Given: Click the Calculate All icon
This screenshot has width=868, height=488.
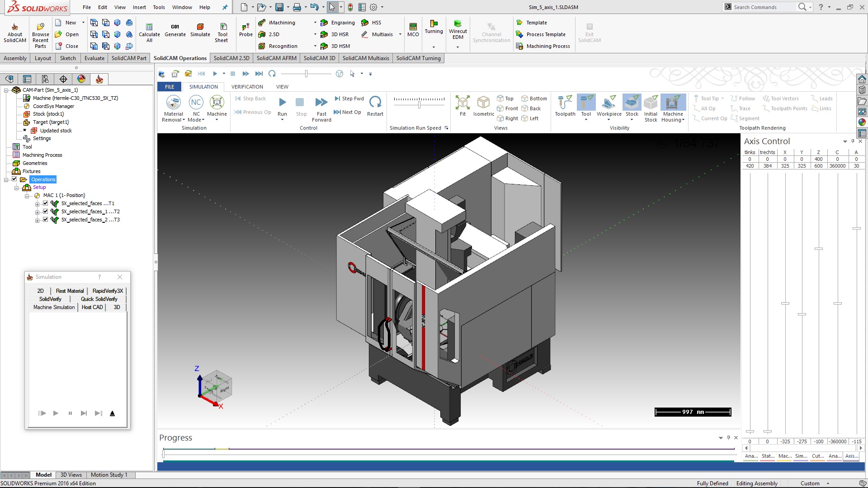Looking at the screenshot, I should pos(149,33).
